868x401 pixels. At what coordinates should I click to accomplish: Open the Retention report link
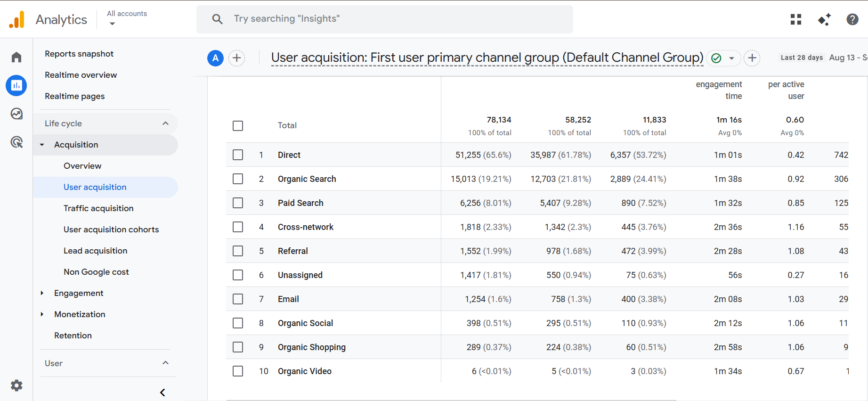(x=73, y=336)
